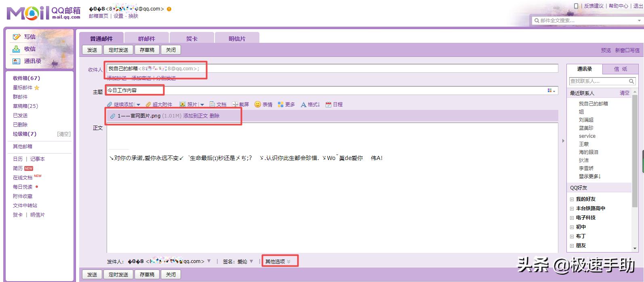Expand the 丰台铁路高中 group
The width and height of the screenshot is (644, 282).
(572, 208)
